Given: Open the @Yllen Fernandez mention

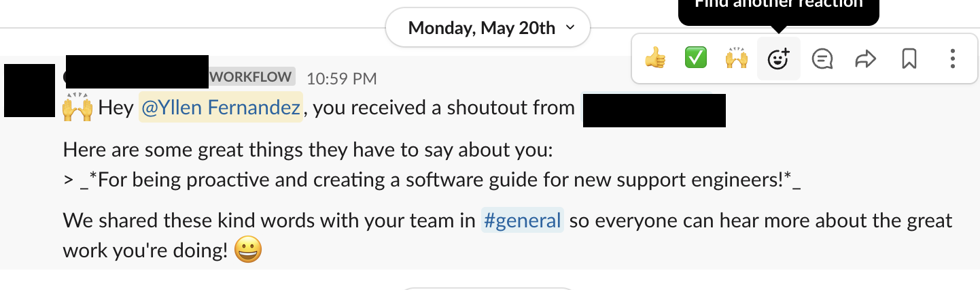Looking at the screenshot, I should (220, 108).
